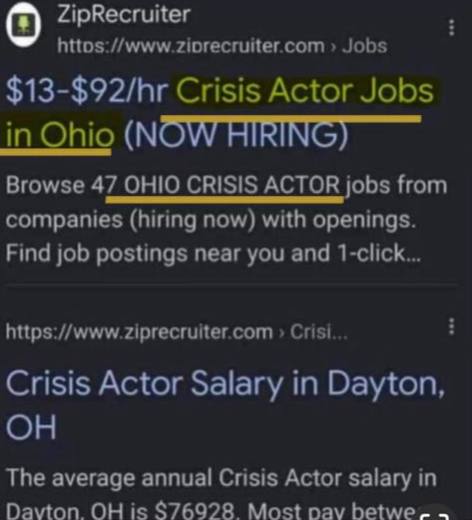
Task: Click the OH line of the Dayton title
Action: [x=31, y=427]
